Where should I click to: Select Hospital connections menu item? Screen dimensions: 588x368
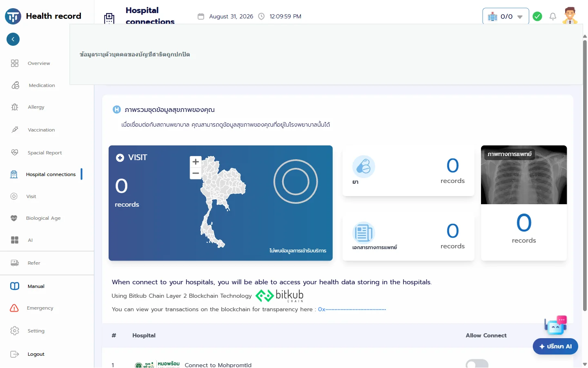(51, 174)
